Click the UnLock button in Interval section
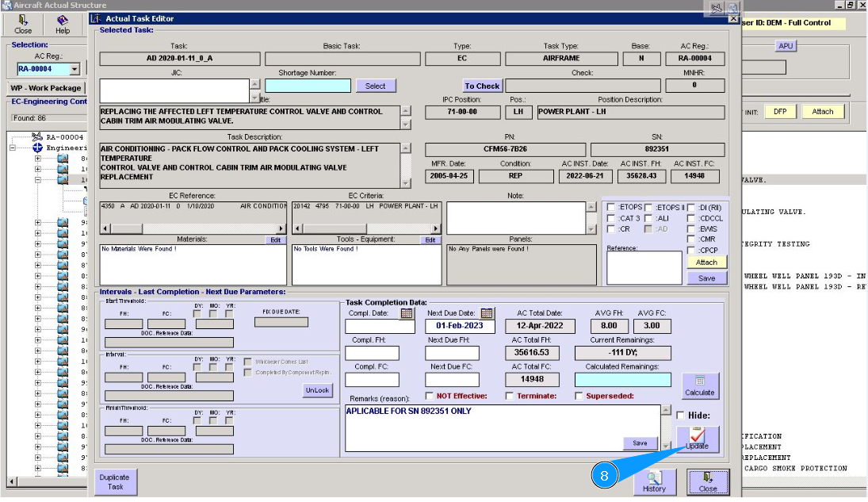The height and width of the screenshot is (502, 868). click(x=317, y=390)
